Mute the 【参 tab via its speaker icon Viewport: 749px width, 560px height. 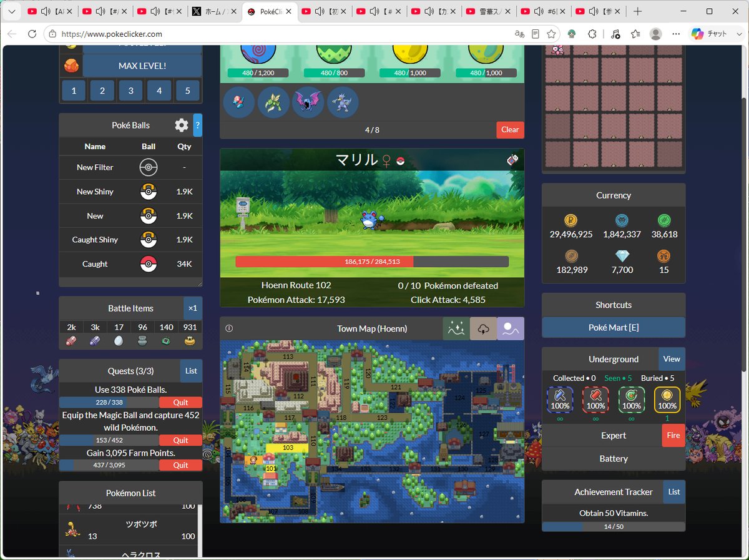tap(592, 11)
